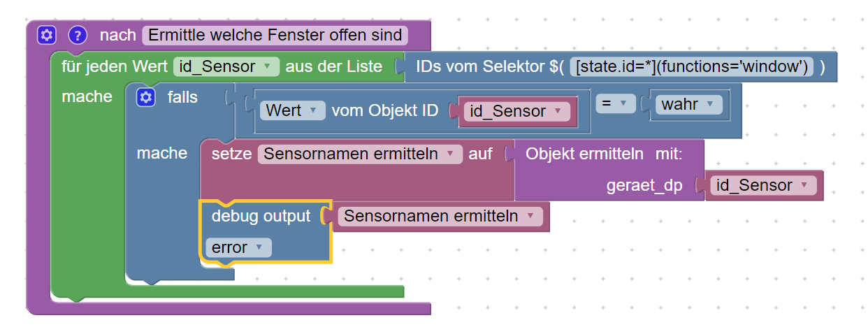Viewport: 868px width, 327px height.
Task: Open 'Sensornamen ermitteln' variable dropdown in setze block
Action: click(360, 154)
